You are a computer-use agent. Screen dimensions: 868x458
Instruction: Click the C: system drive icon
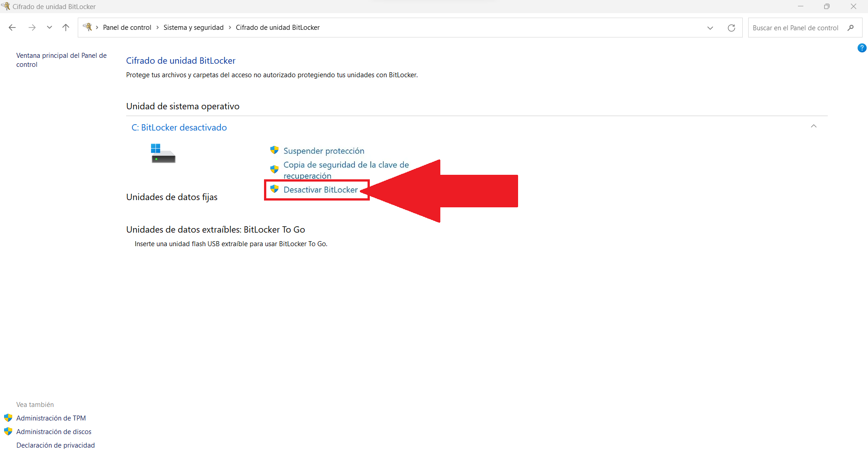(x=163, y=153)
